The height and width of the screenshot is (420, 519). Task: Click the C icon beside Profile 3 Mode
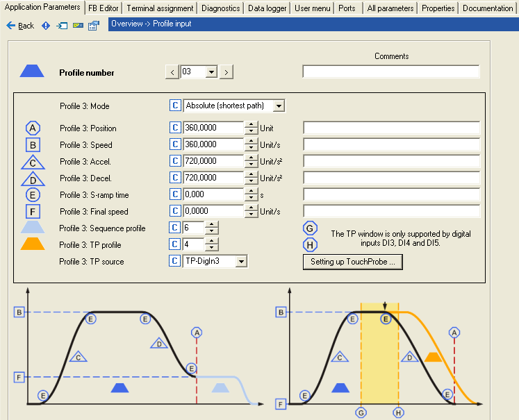click(x=176, y=106)
